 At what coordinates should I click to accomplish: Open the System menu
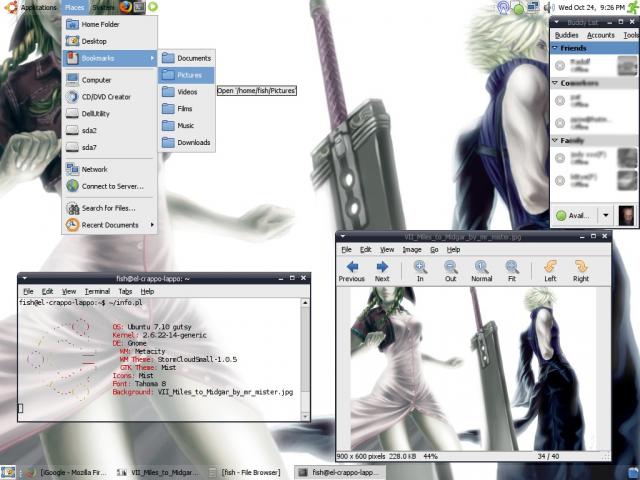click(x=103, y=7)
